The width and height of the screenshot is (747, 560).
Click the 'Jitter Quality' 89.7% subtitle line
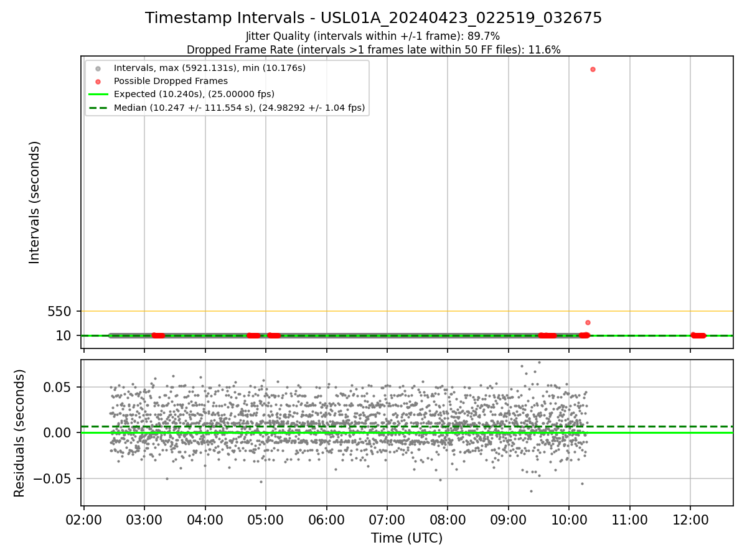[x=373, y=37]
